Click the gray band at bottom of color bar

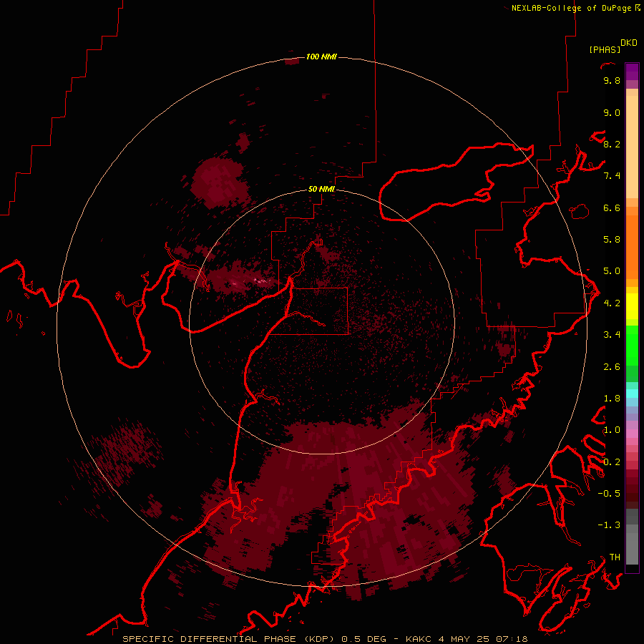pyautogui.click(x=632, y=537)
